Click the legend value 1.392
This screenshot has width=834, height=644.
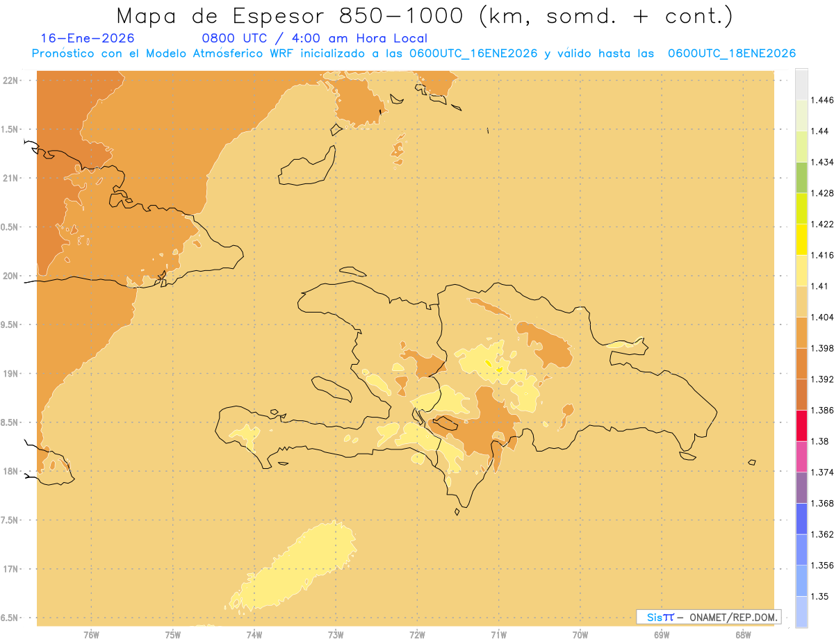pyautogui.click(x=822, y=379)
